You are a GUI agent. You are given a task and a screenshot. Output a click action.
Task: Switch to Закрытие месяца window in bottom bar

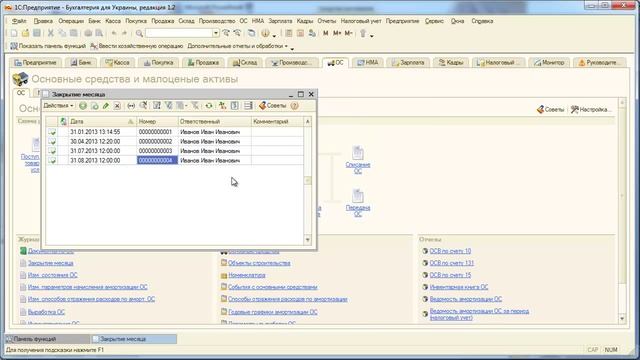click(x=134, y=339)
